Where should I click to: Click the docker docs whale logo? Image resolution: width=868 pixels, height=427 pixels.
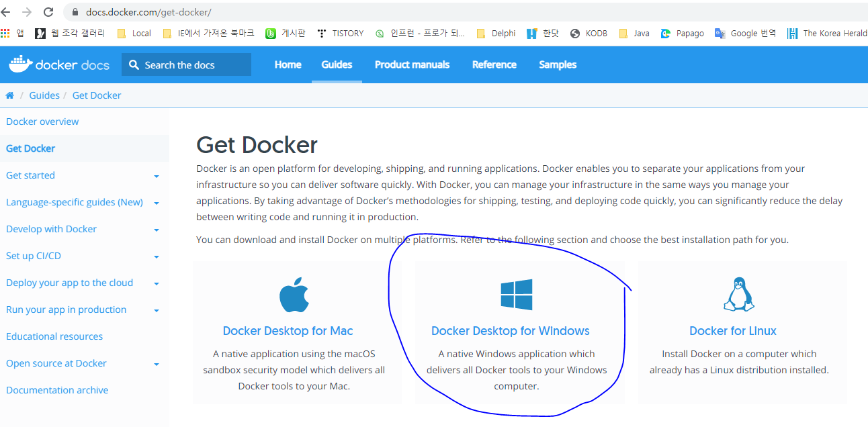(59, 64)
